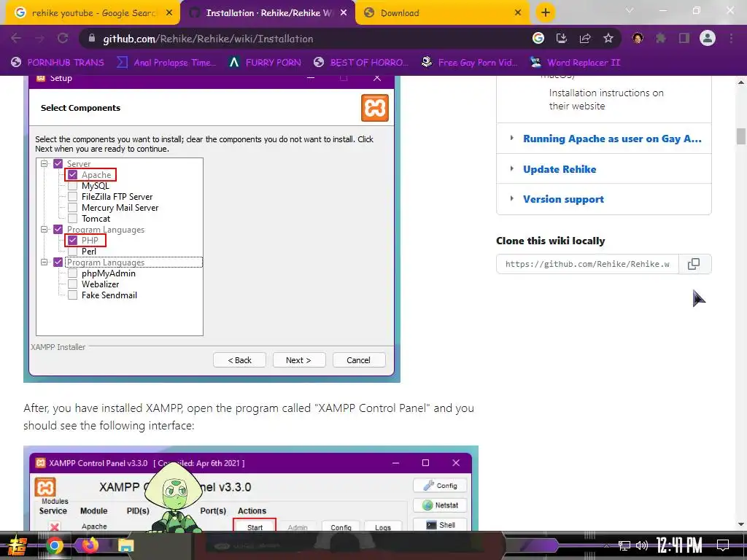Check the MySQL checkbox
Image resolution: width=747 pixels, height=560 pixels.
tap(72, 186)
